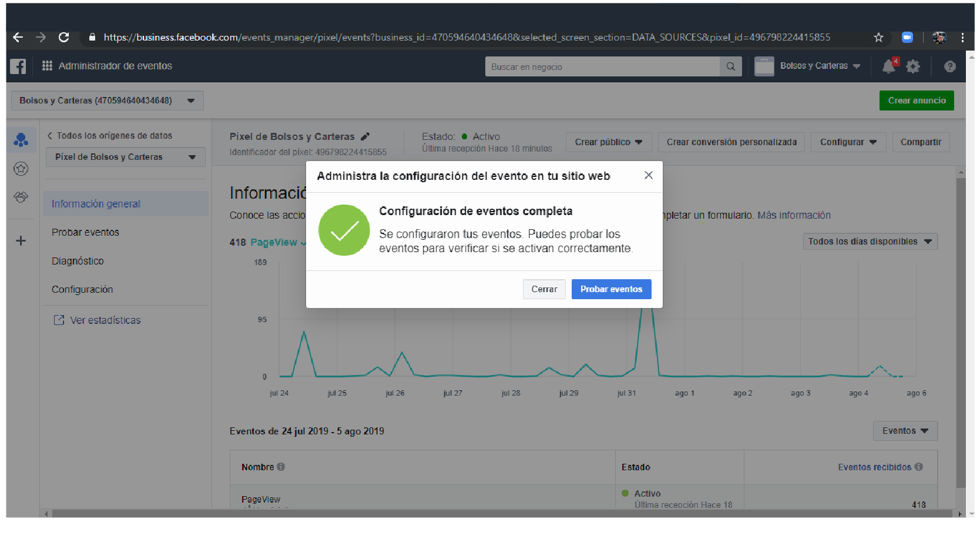The height and width of the screenshot is (549, 980).
Task: Expand the Configurar dropdown
Action: [x=848, y=142]
